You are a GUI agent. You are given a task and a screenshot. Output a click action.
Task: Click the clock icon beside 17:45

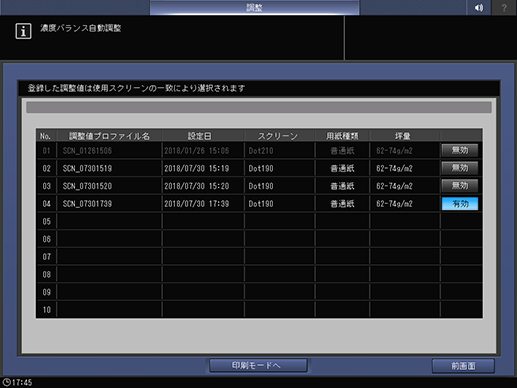tap(6, 382)
